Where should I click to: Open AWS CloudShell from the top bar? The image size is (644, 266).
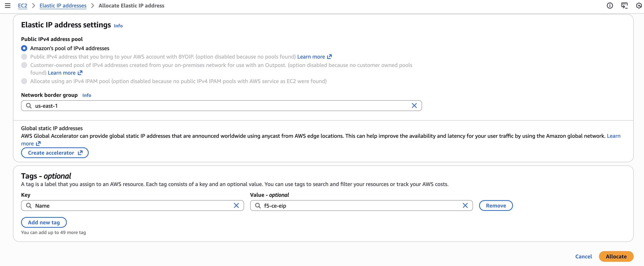click(x=625, y=6)
